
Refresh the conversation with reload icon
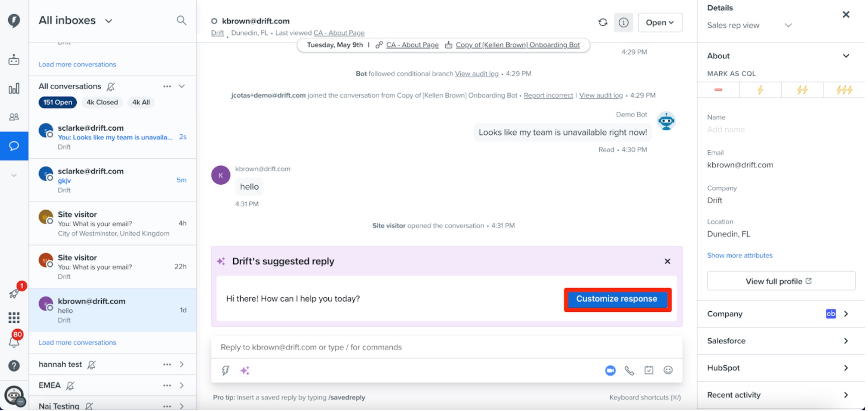coord(603,23)
